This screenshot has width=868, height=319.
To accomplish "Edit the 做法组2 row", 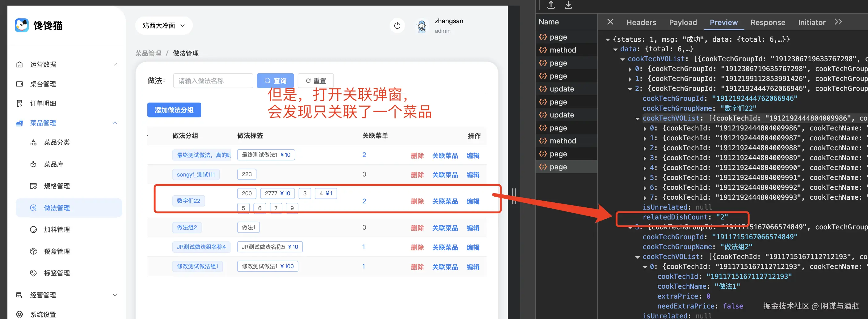I will (x=473, y=228).
